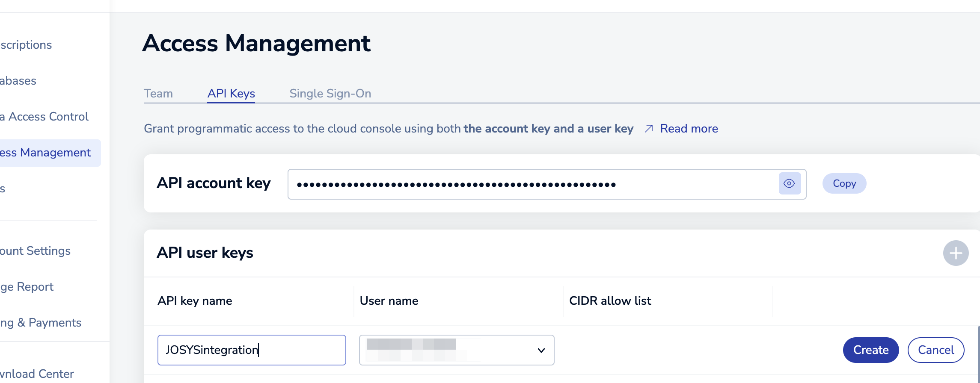The image size is (980, 383).
Task: Click the API key name input field
Action: pyautogui.click(x=251, y=350)
